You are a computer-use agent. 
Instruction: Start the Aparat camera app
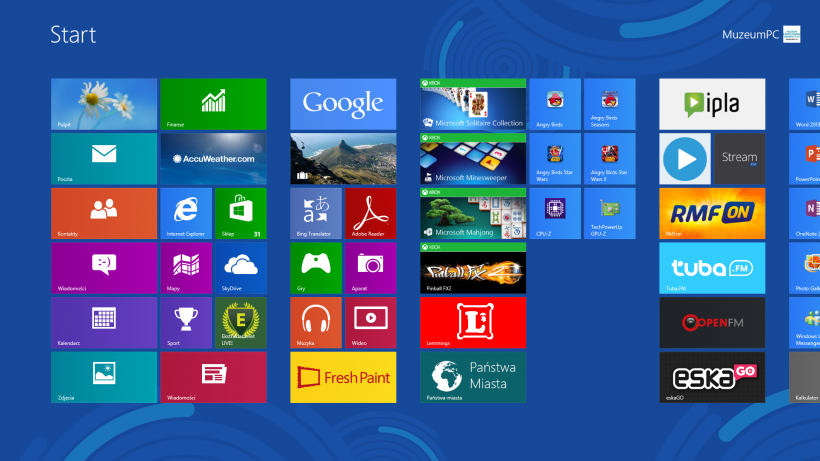click(370, 268)
